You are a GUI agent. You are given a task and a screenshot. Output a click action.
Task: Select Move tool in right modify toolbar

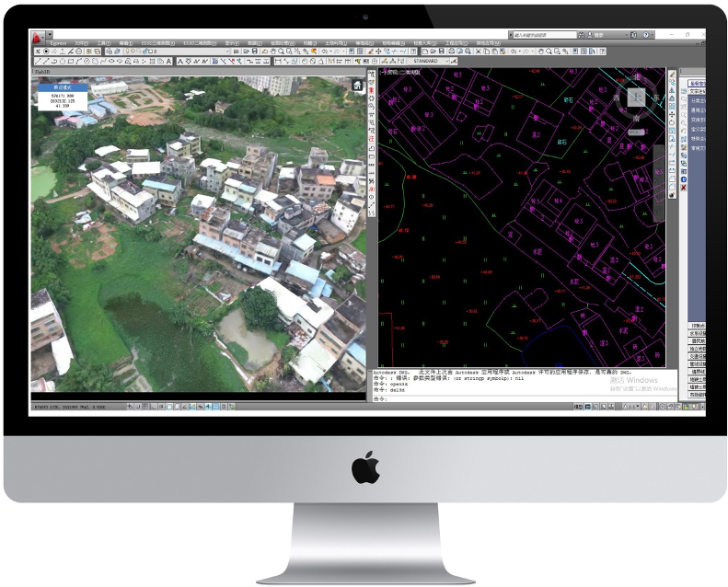[672, 114]
